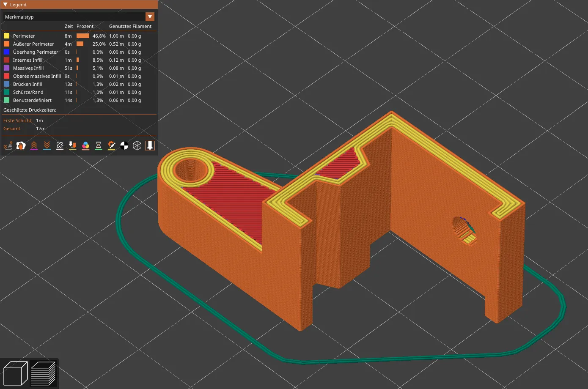Toggle Brücken Infill visibility
Image resolution: width=588 pixels, height=389 pixels.
79,84
